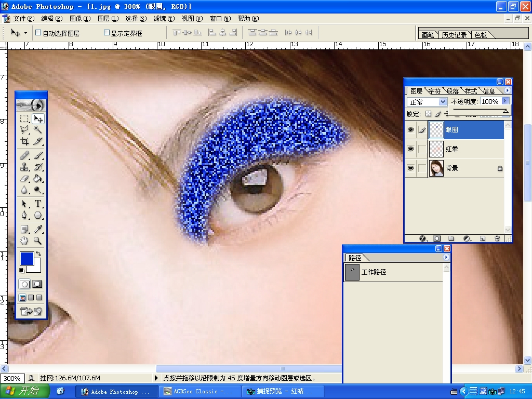Screen dimensions: 532x399
Task: Open adjustment layer menu in Layers panel
Action: click(x=467, y=238)
